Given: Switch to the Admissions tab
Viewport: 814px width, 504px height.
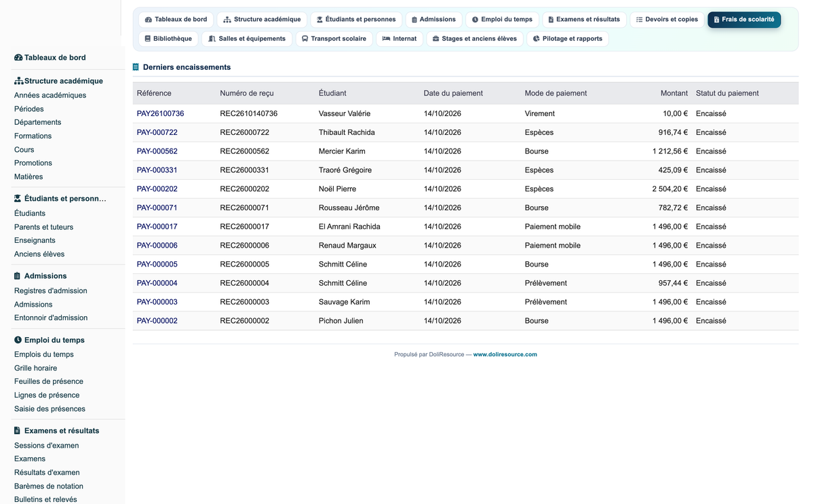Looking at the screenshot, I should (434, 20).
